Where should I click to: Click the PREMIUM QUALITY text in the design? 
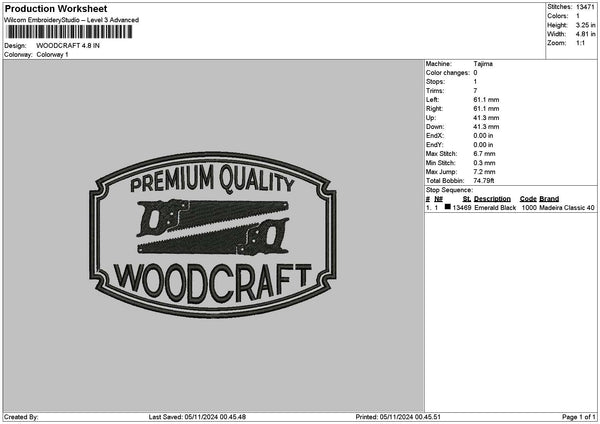pos(212,179)
